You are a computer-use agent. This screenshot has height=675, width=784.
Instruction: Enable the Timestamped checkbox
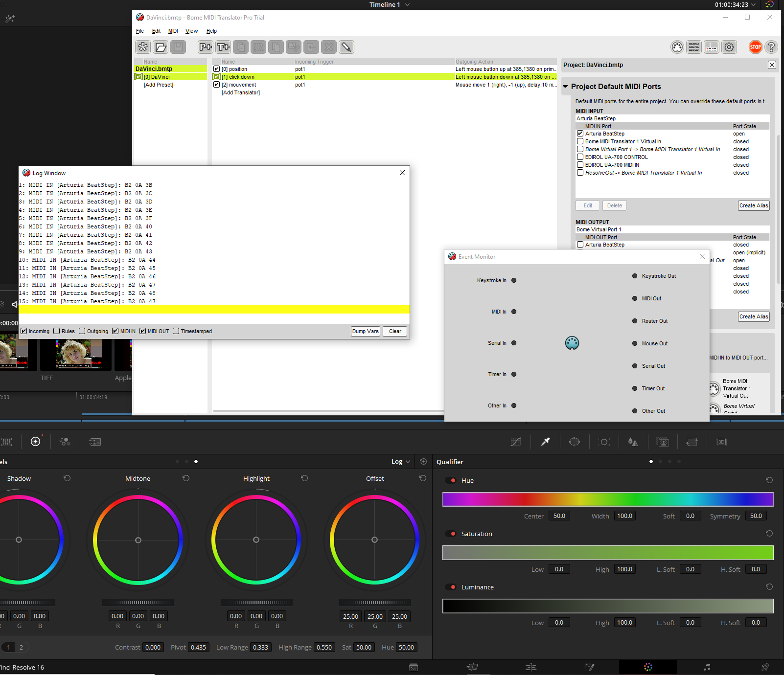176,331
